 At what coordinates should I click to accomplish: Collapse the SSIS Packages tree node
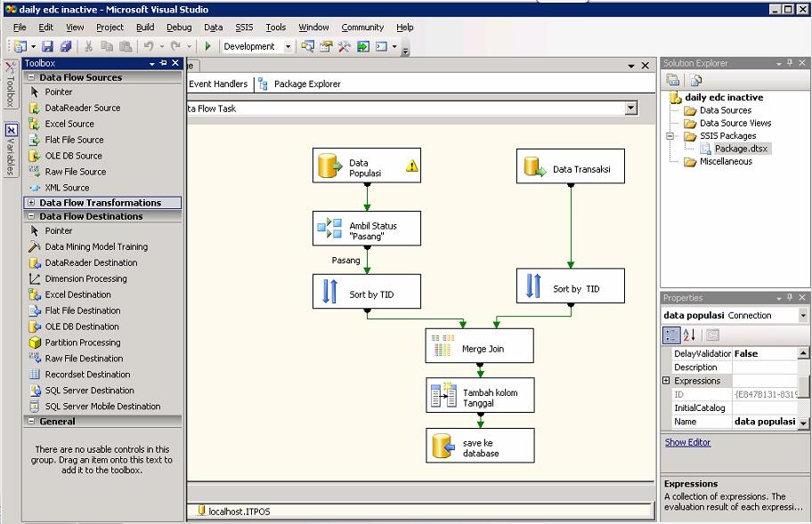(x=670, y=136)
